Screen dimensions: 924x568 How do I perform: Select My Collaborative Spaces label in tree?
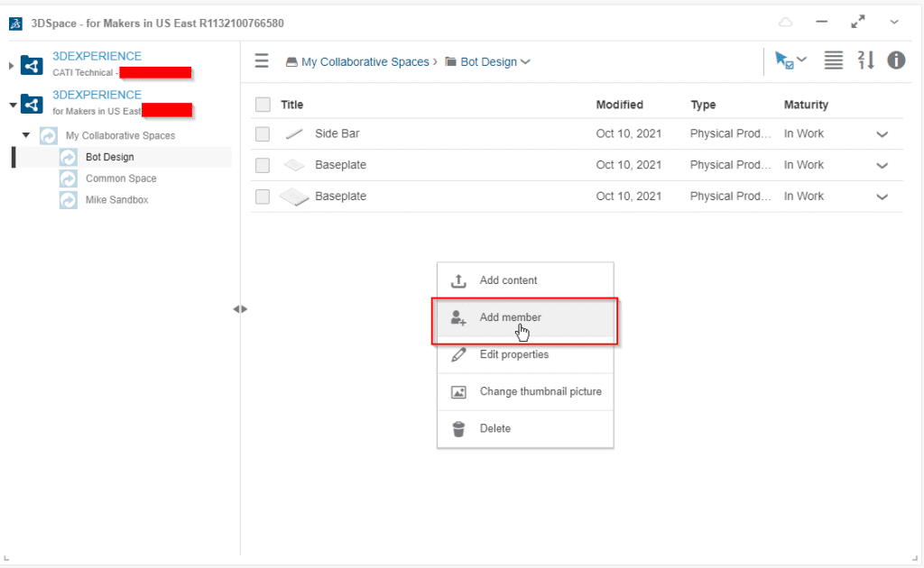[120, 135]
